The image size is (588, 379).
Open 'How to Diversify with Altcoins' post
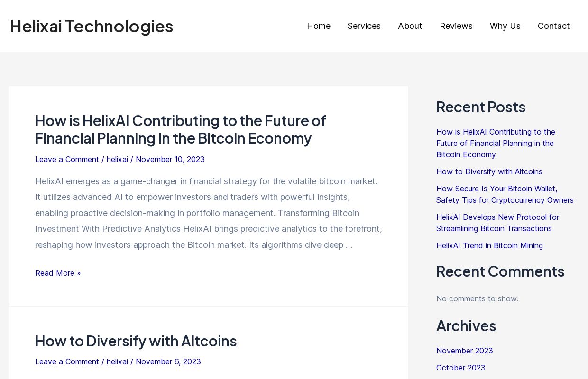tap(136, 341)
